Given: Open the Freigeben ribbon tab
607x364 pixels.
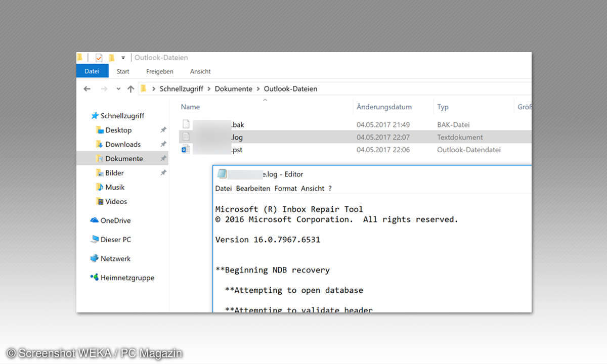Looking at the screenshot, I should pos(160,71).
